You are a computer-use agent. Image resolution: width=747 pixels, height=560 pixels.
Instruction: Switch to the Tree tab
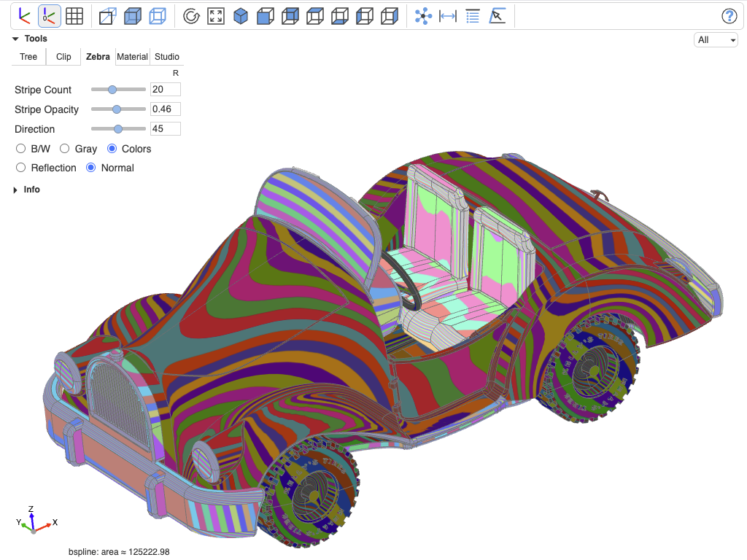point(28,57)
